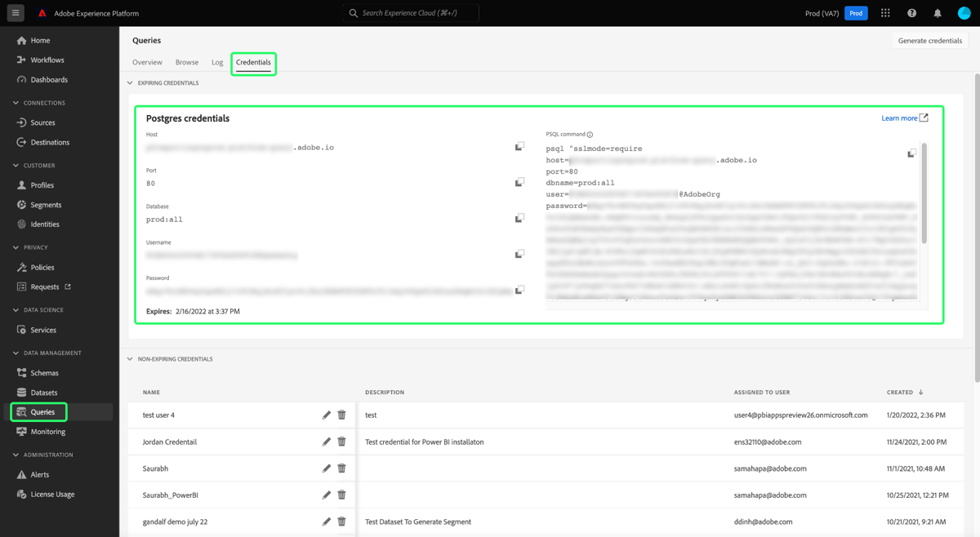
Task: Copy the full PSQL command
Action: (911, 152)
